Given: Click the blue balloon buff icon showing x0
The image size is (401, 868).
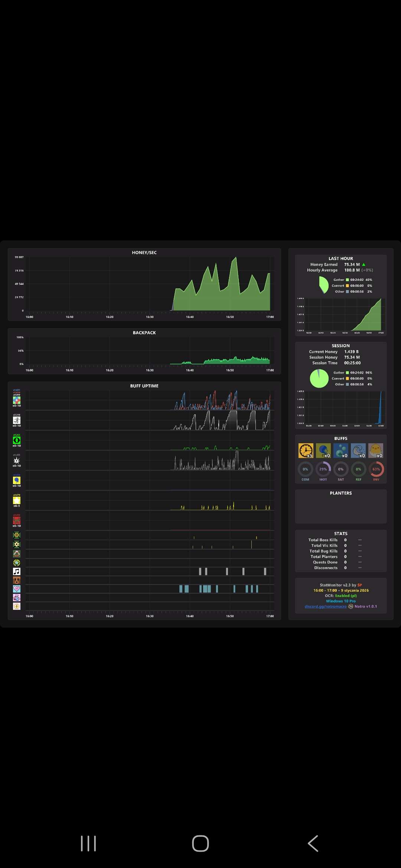Looking at the screenshot, I should (x=323, y=451).
